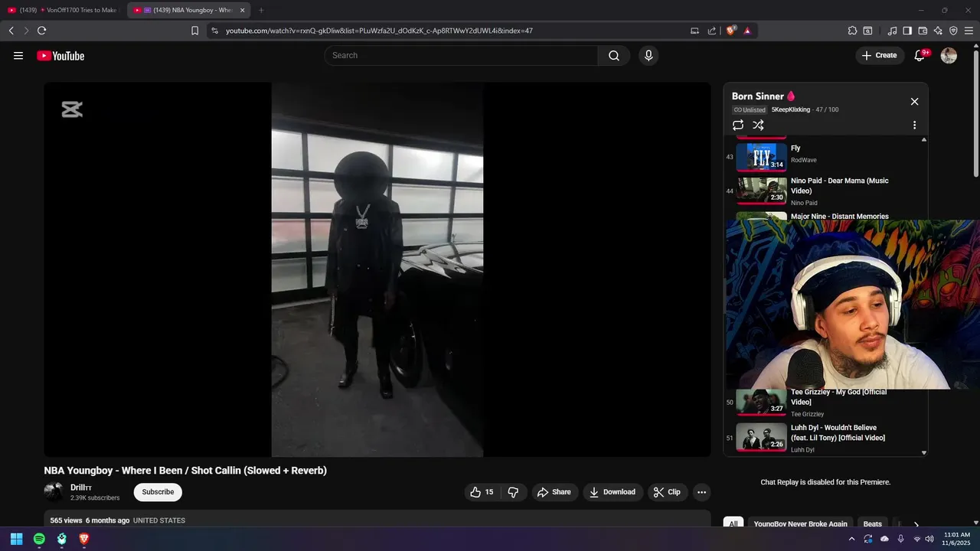Viewport: 980px width, 551px height.
Task: Bookmark this page in the address bar
Action: pos(194,31)
